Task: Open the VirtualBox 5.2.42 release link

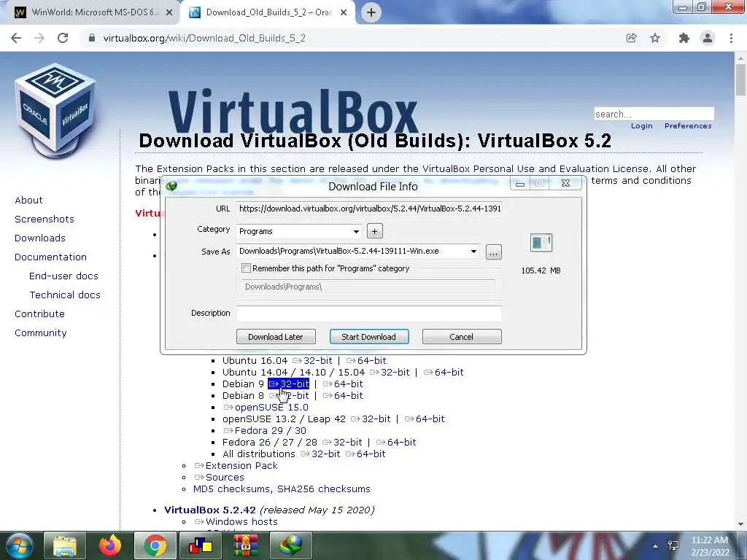Action: [210, 510]
